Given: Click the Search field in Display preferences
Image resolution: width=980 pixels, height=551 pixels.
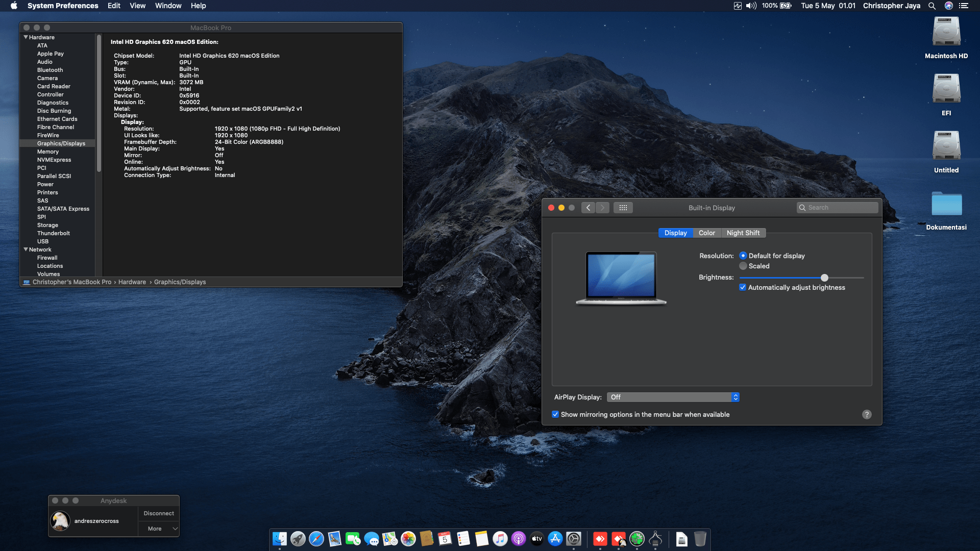Looking at the screenshot, I should 837,208.
